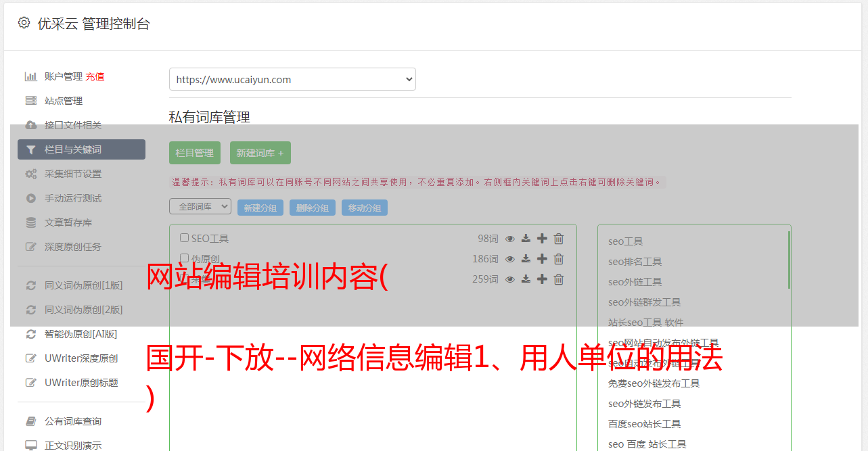Viewport: 868px width, 451px height.
Task: Select keyword seo排名工具
Action: [x=635, y=262]
